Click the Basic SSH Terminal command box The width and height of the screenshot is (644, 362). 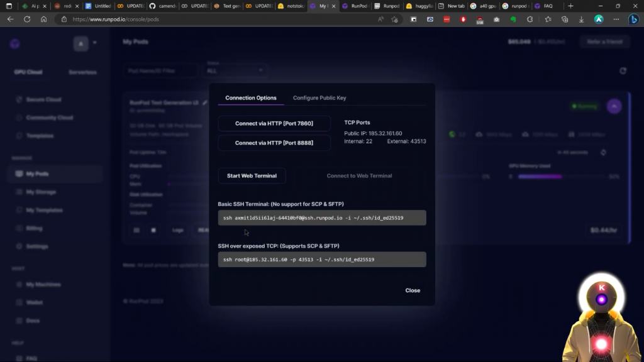coord(322,218)
